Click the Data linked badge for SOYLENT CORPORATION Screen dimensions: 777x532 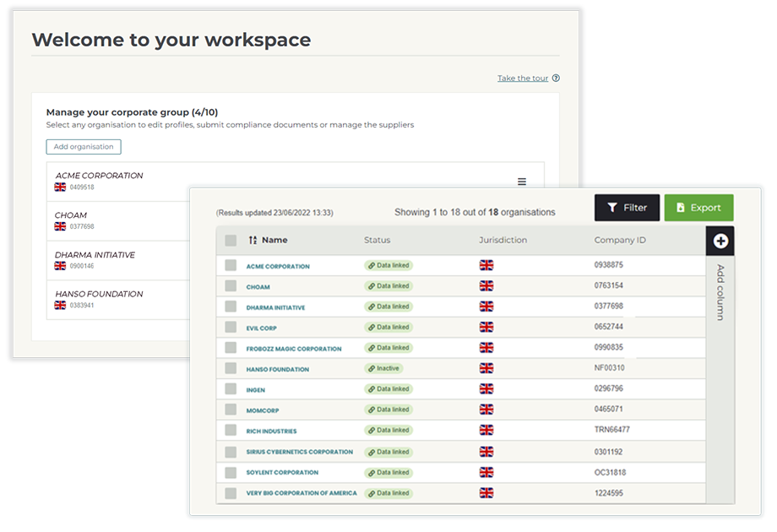(388, 473)
